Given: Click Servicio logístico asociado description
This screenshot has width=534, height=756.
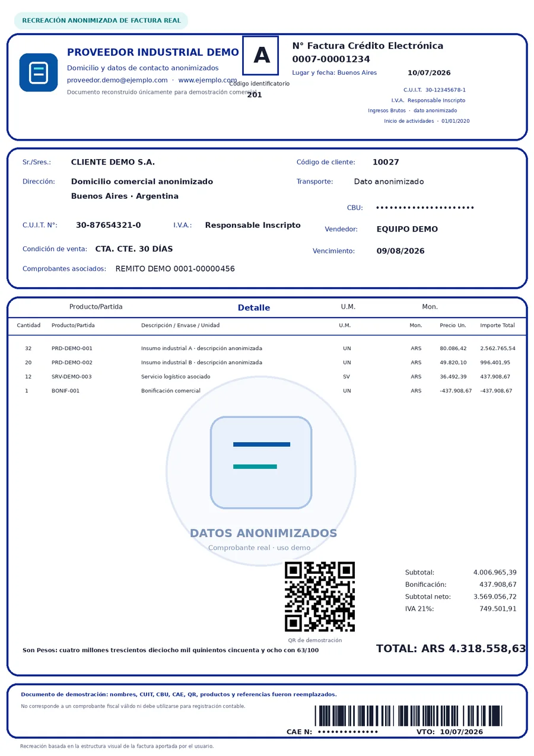Looking at the screenshot, I should (x=176, y=377).
